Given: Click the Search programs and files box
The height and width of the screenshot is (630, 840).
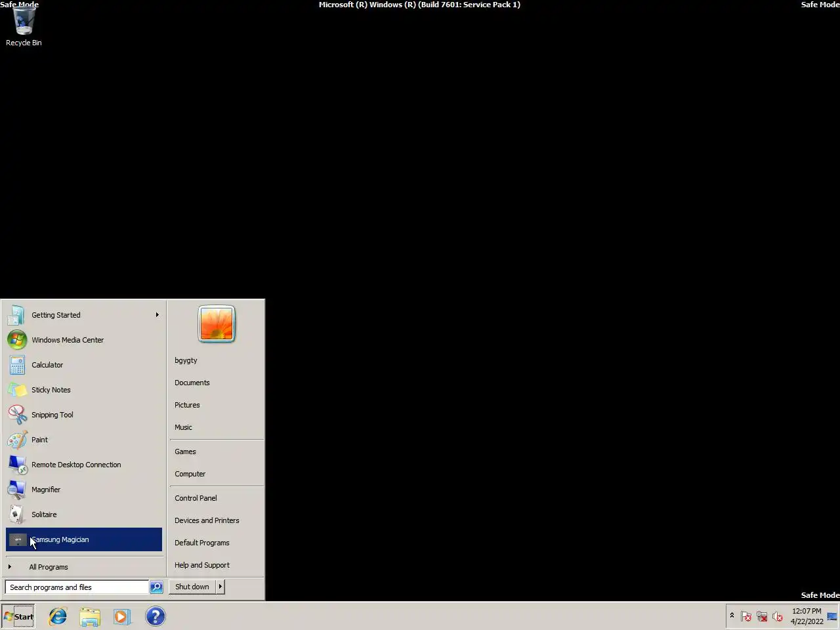Looking at the screenshot, I should (x=77, y=587).
